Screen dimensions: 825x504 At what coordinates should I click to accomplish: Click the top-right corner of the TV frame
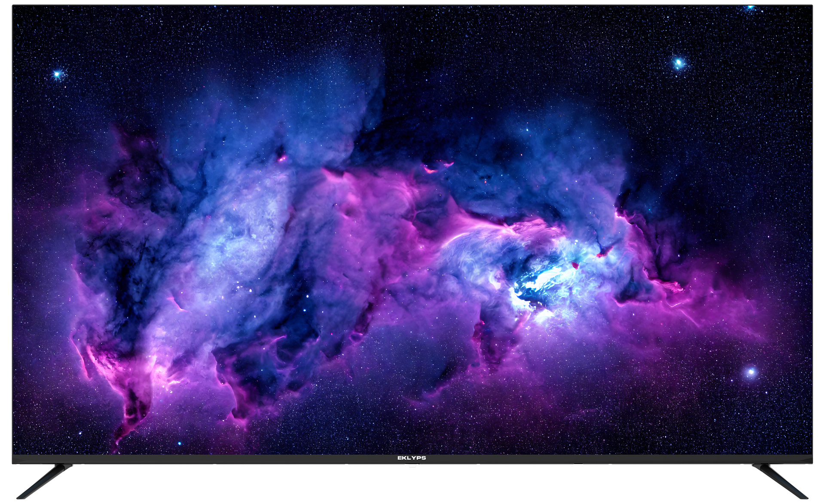tap(812, 5)
